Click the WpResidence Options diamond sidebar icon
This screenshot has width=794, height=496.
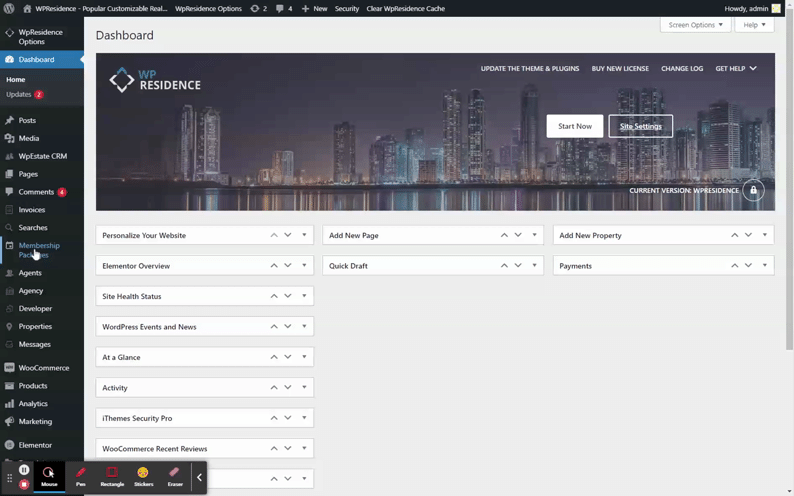(x=9, y=32)
